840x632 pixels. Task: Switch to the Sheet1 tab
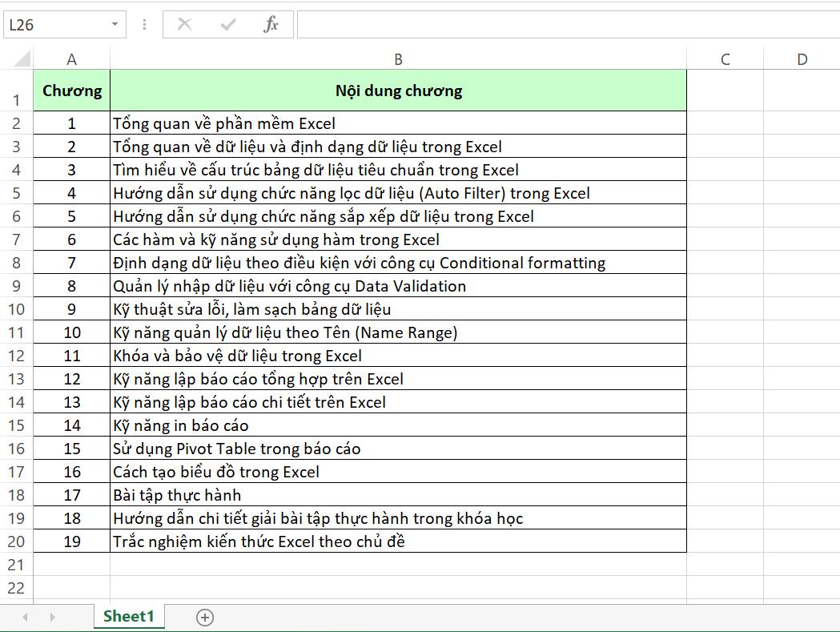click(129, 617)
